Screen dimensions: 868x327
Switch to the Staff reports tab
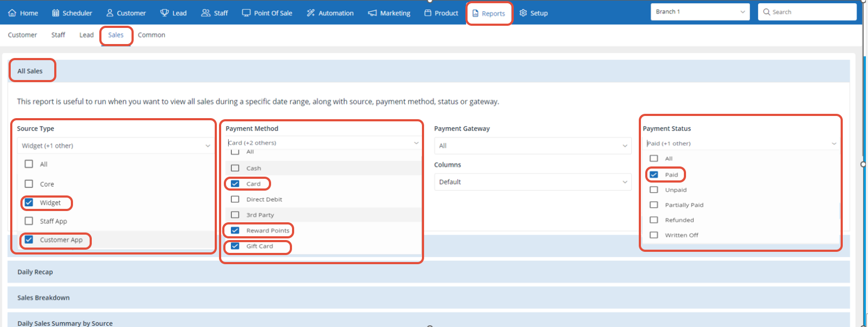[x=58, y=35]
